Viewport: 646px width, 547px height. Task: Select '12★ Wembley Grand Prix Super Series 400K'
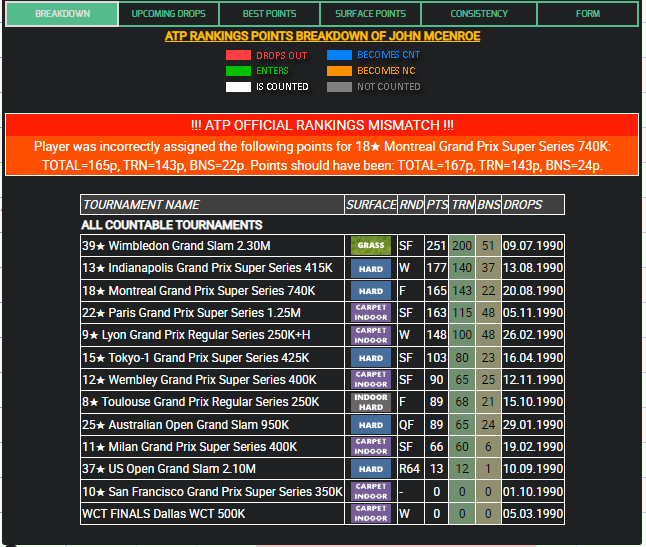click(x=322, y=380)
